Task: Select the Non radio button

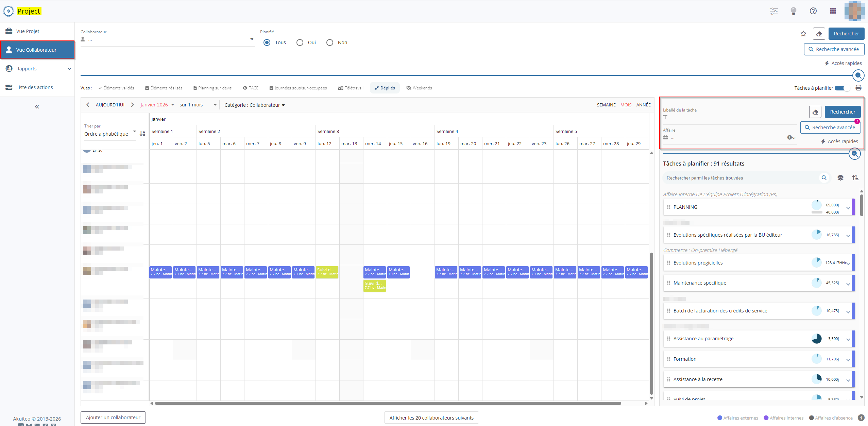Action: (x=329, y=42)
